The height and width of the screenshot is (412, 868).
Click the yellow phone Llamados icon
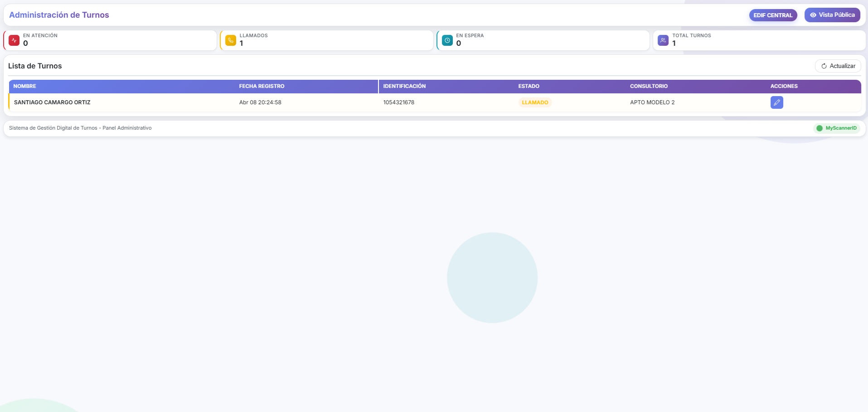(x=231, y=40)
